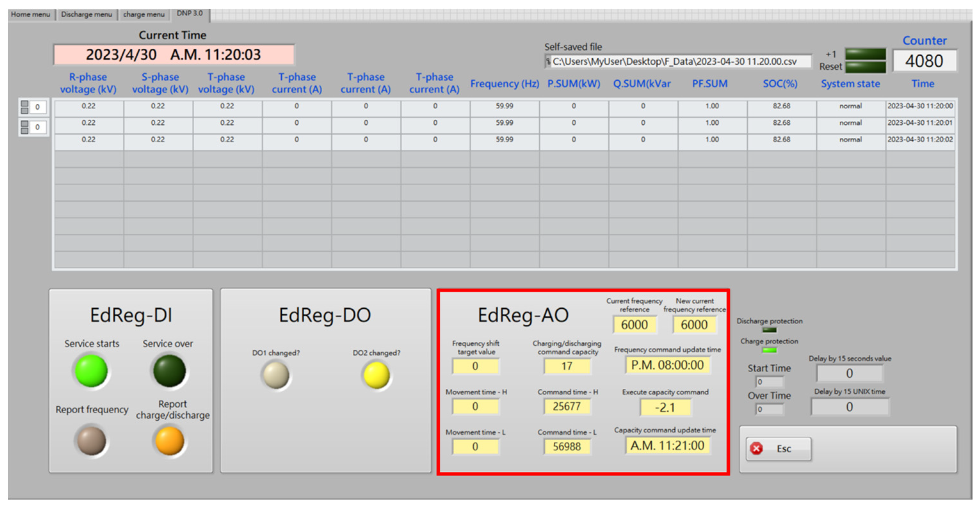
Task: Click Frequency command update time field
Action: point(667,365)
